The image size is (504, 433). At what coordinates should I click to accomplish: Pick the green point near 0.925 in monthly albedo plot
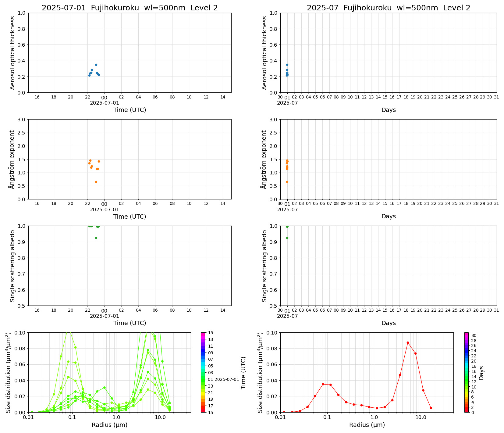(x=287, y=238)
